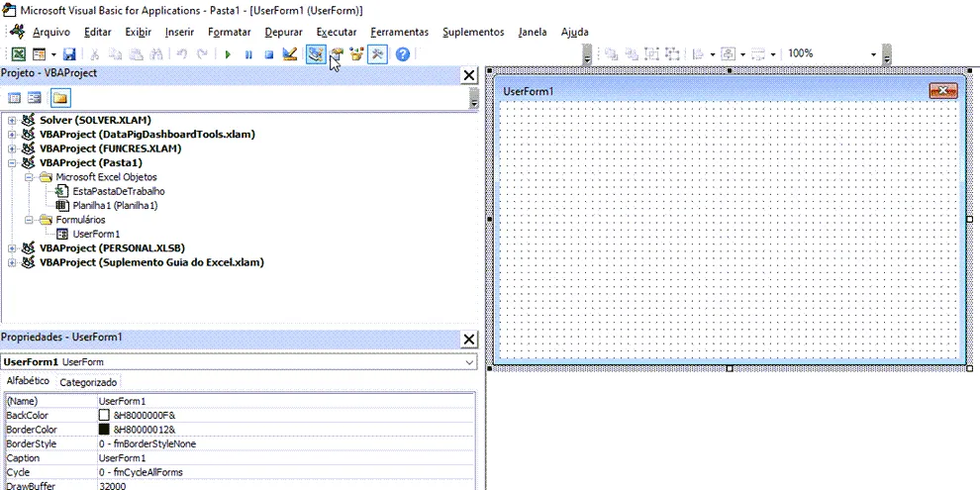980x490 pixels.
Task: Click the Undo arrow icon
Action: [182, 54]
